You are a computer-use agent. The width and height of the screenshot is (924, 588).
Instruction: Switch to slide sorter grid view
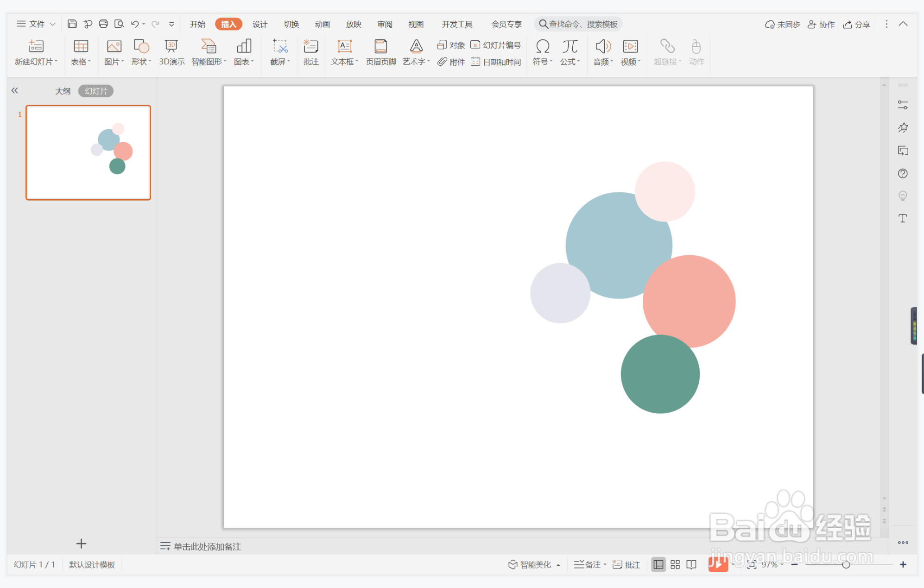(x=675, y=564)
